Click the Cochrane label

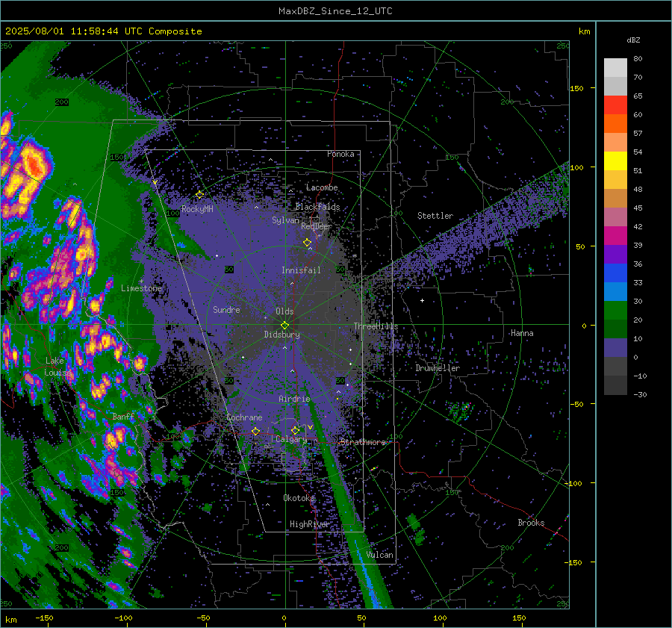pyautogui.click(x=244, y=417)
